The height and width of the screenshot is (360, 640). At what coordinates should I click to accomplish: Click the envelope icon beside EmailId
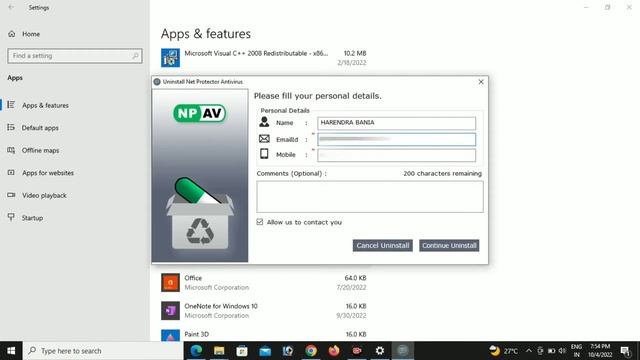(264, 139)
